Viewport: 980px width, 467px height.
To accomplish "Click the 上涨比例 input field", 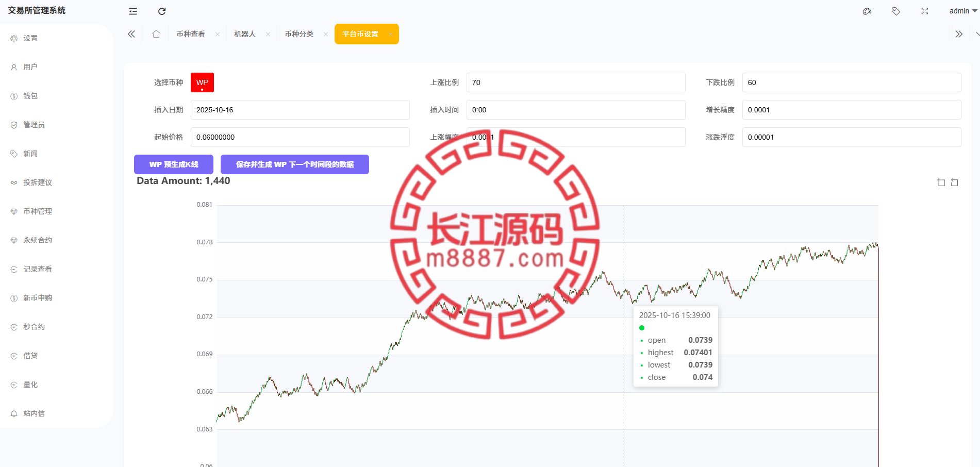I will pyautogui.click(x=576, y=82).
